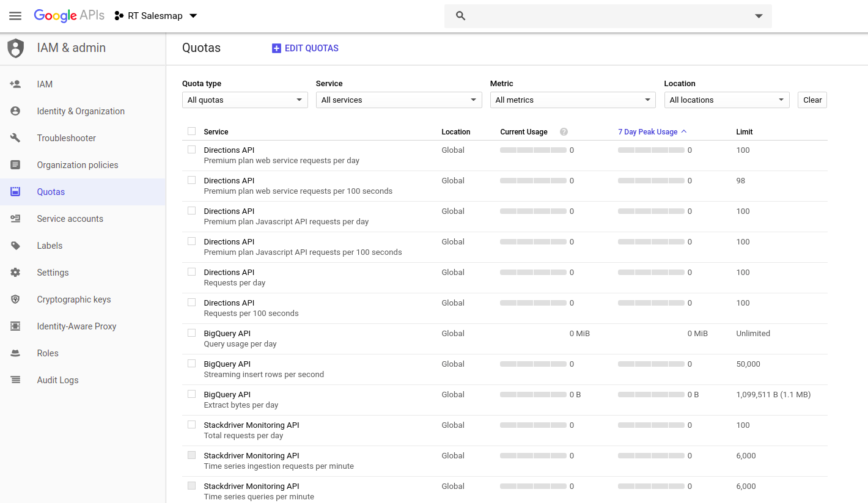Click the Organization policies document icon
This screenshot has height=503, width=868.
[15, 165]
